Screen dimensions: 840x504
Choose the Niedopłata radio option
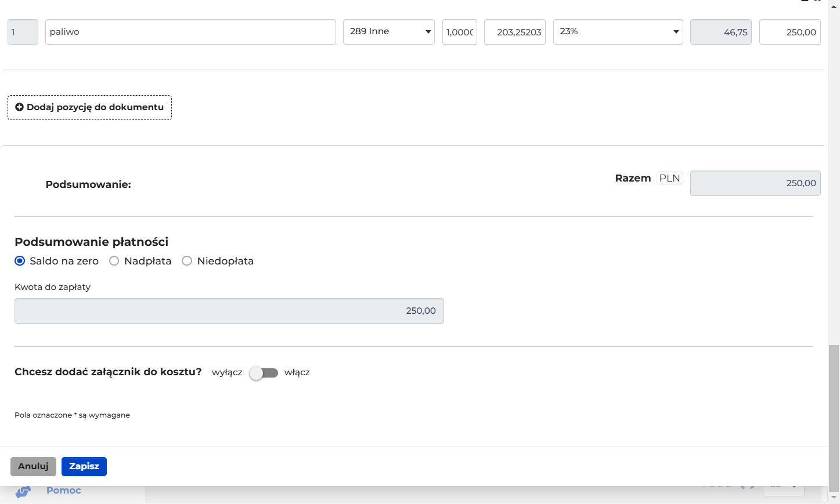point(187,261)
